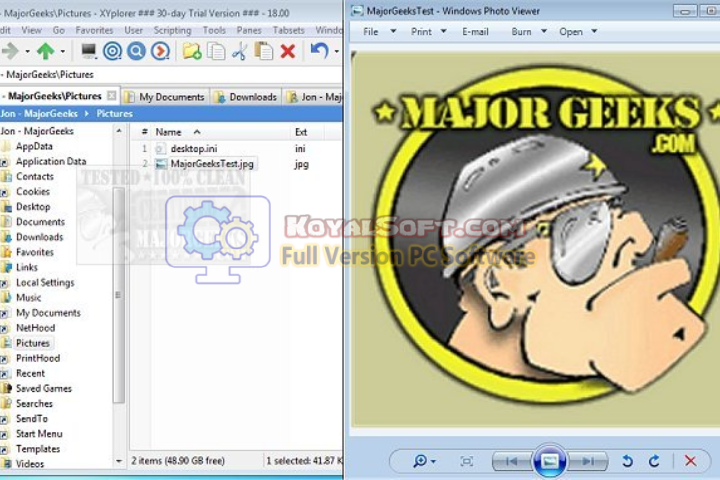Open the View menu in XYplorer

[x=31, y=30]
